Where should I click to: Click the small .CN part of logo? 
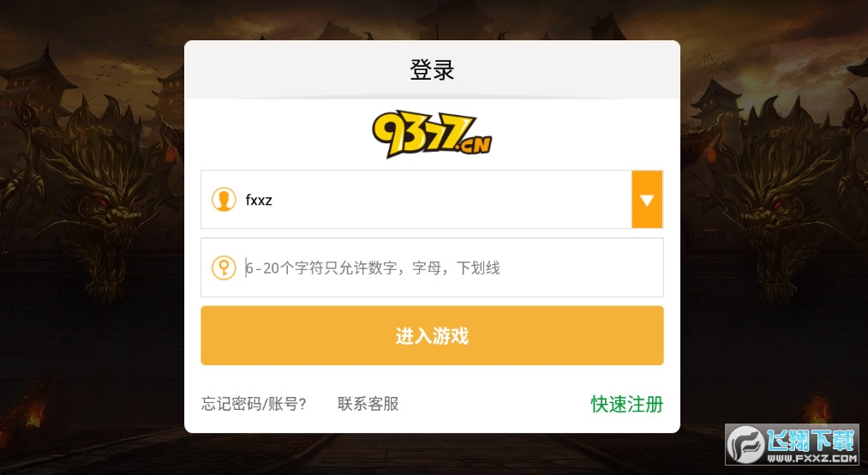(x=474, y=145)
